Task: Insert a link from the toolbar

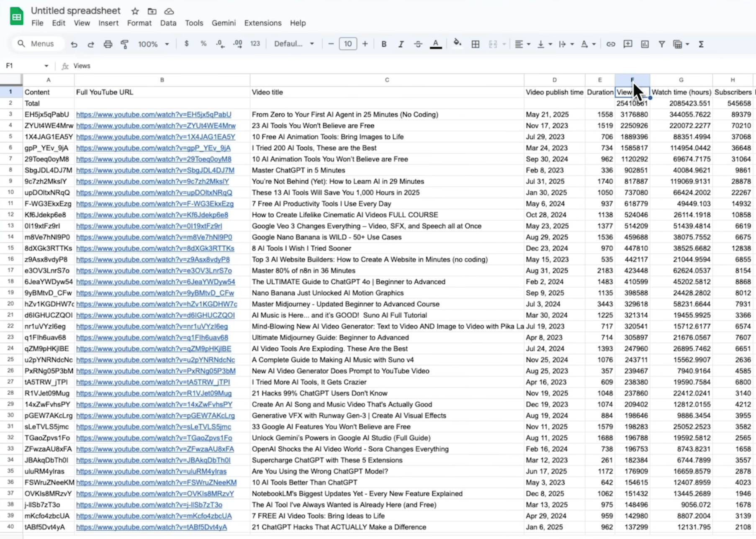Action: [x=611, y=44]
